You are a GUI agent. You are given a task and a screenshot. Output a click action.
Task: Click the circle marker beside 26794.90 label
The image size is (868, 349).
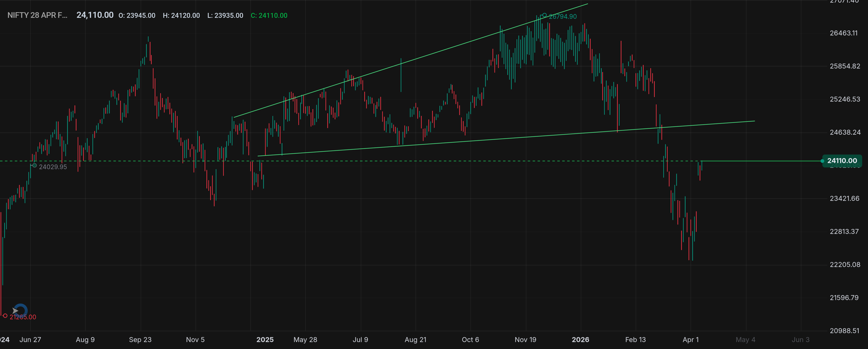pos(544,15)
